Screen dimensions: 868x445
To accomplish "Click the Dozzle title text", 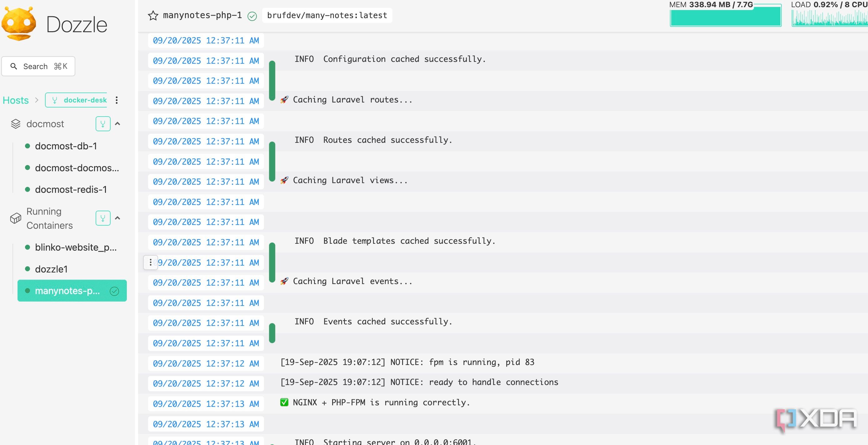I will (77, 25).
